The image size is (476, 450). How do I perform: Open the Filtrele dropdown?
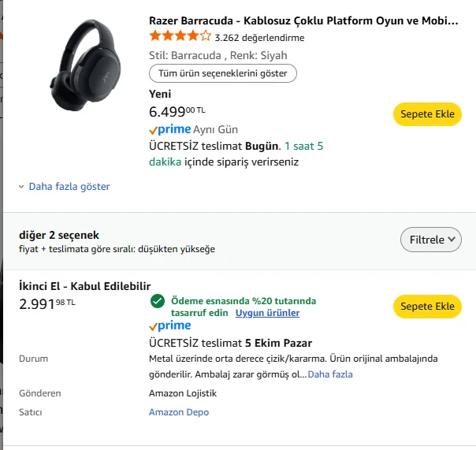pos(431,240)
